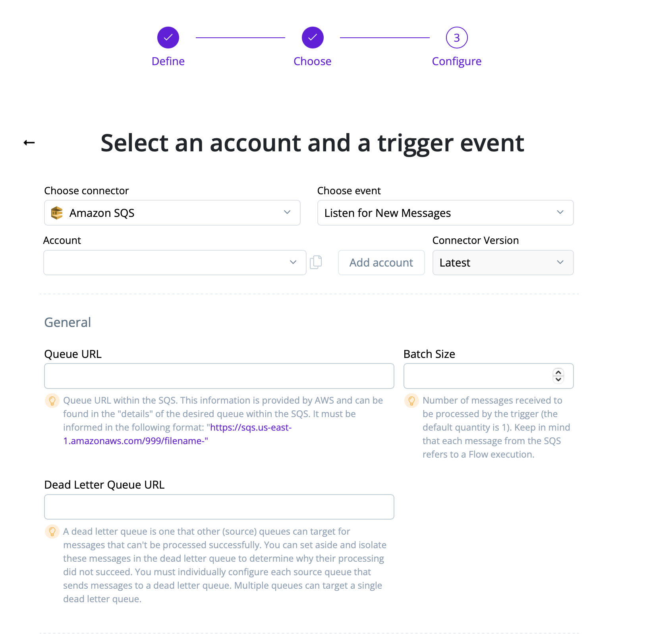Click the Batch Size hint lightbulb
The image size is (672, 634).
[411, 401]
